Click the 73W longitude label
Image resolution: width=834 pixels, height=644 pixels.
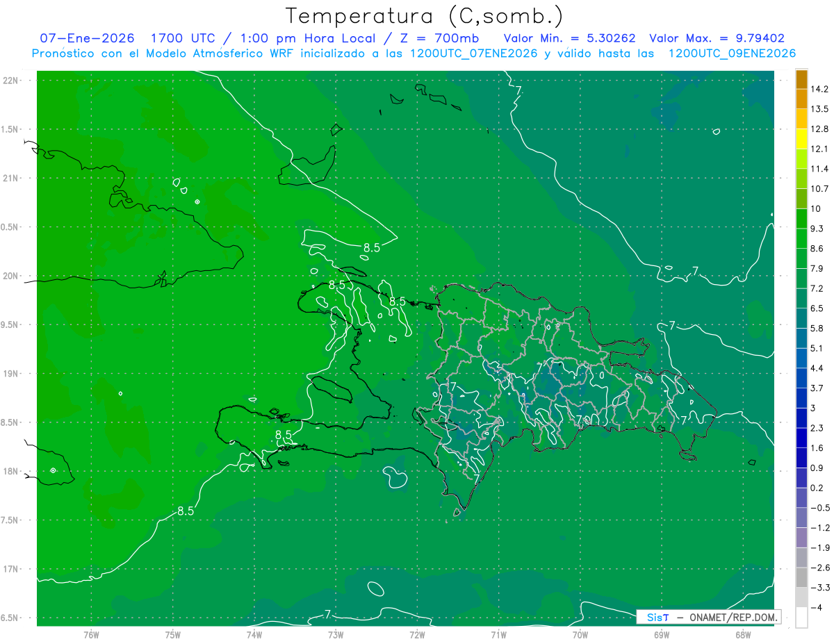(x=336, y=634)
